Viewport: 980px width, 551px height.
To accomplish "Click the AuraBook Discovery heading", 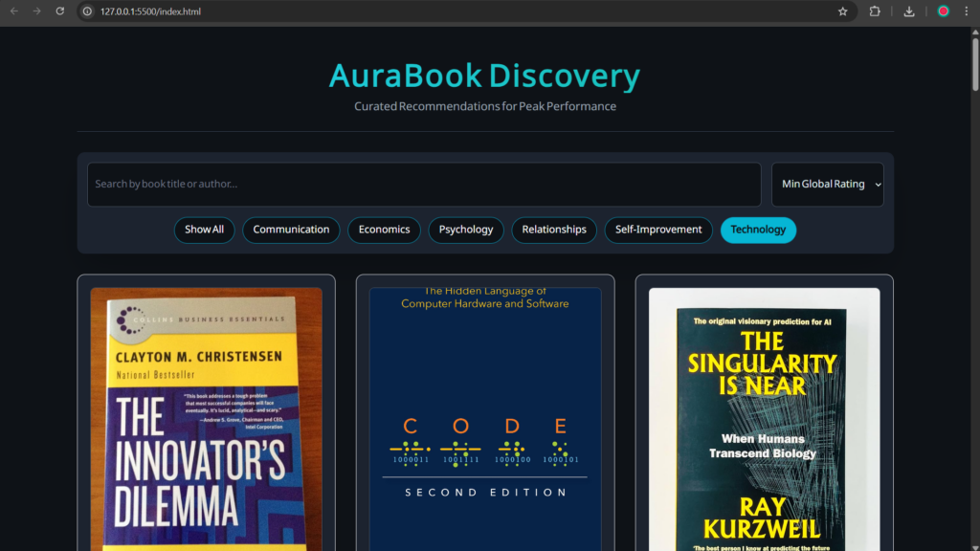I will point(485,76).
